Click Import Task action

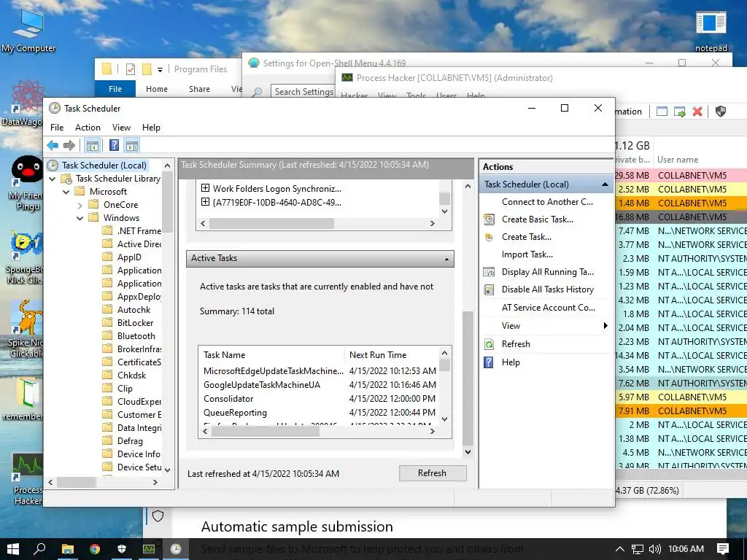pos(527,254)
